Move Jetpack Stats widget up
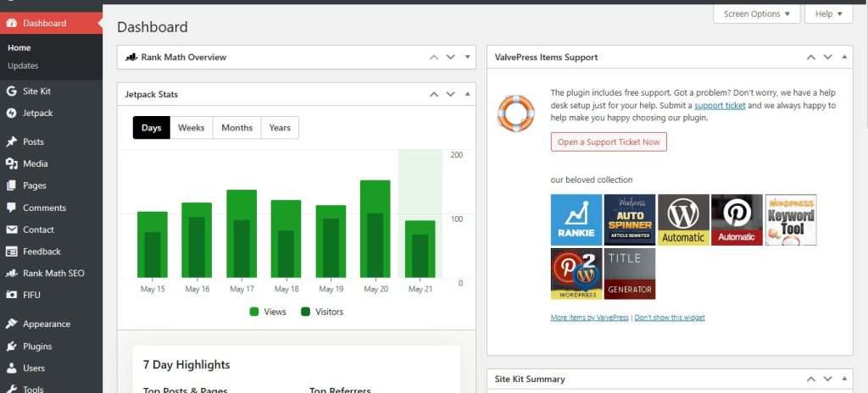Image resolution: width=868 pixels, height=393 pixels. coord(434,94)
